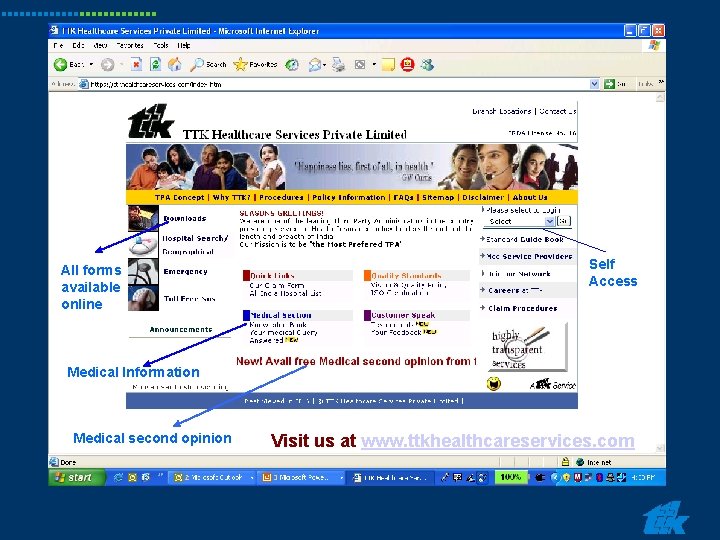This screenshot has height=540, width=720.
Task: Click the red round toolbar icon
Action: (x=407, y=64)
